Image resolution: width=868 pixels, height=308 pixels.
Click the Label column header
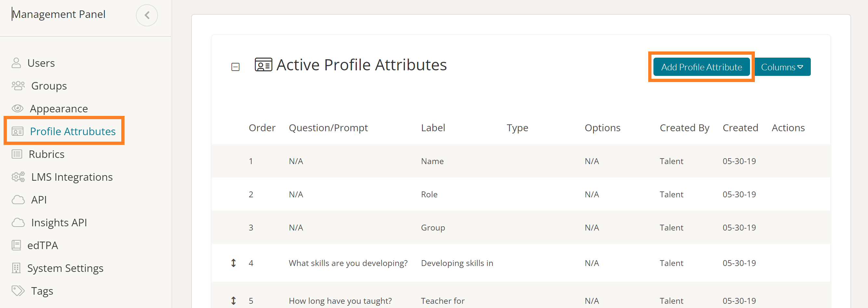433,128
